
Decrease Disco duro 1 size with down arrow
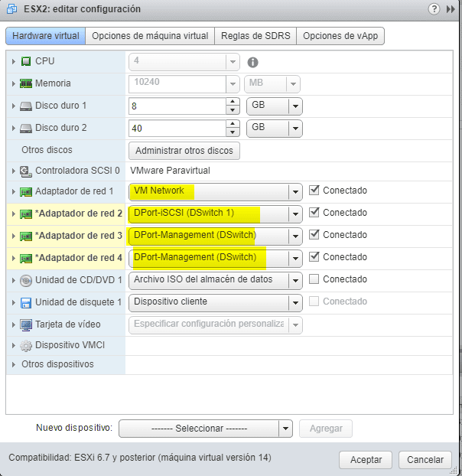[x=233, y=110]
